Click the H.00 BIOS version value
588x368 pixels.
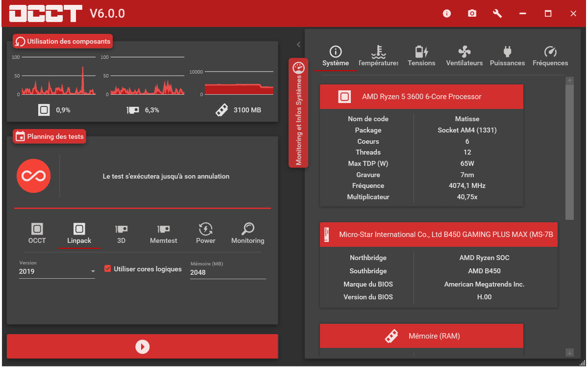(484, 297)
